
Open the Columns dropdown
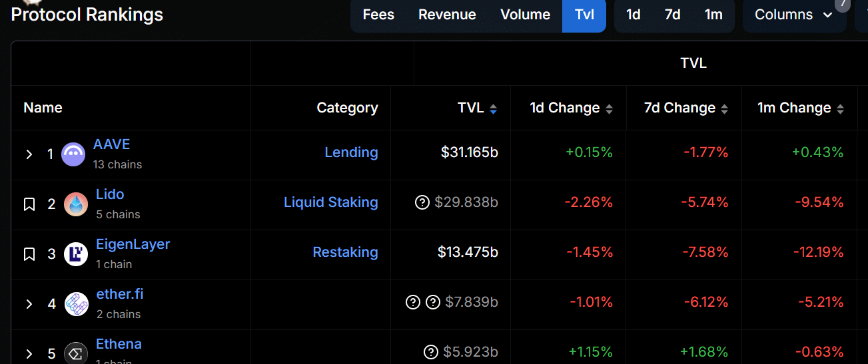point(793,15)
